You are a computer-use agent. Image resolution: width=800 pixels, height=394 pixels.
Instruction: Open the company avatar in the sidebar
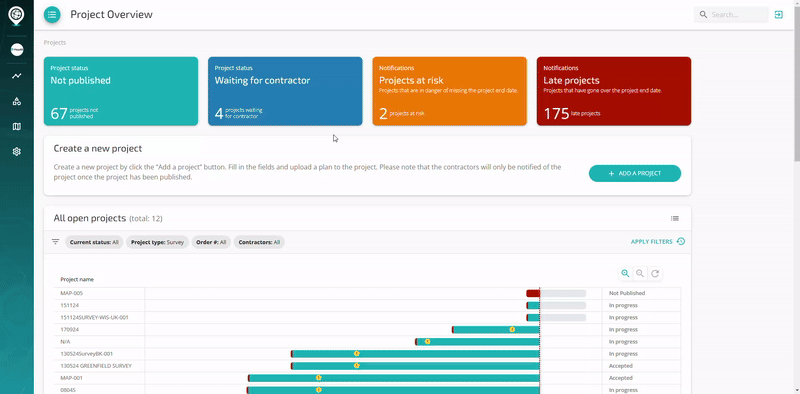[x=17, y=50]
